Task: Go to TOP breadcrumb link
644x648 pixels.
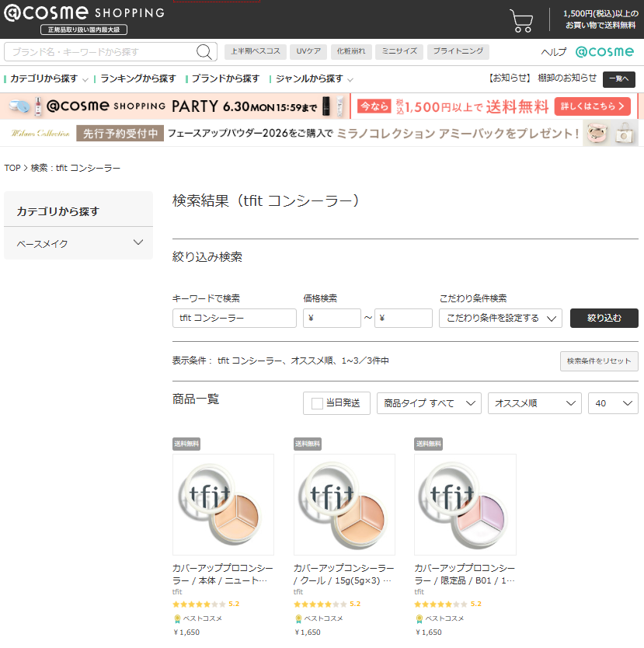Action: pyautogui.click(x=12, y=168)
